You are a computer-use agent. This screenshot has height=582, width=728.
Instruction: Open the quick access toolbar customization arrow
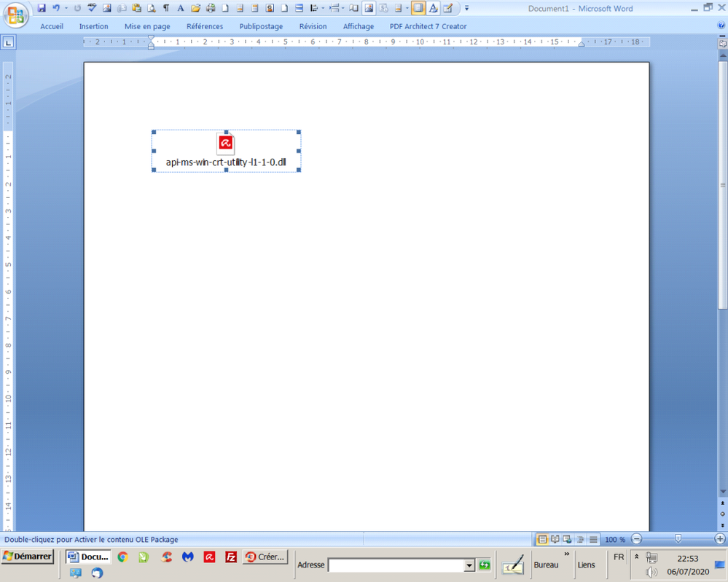pyautogui.click(x=466, y=9)
